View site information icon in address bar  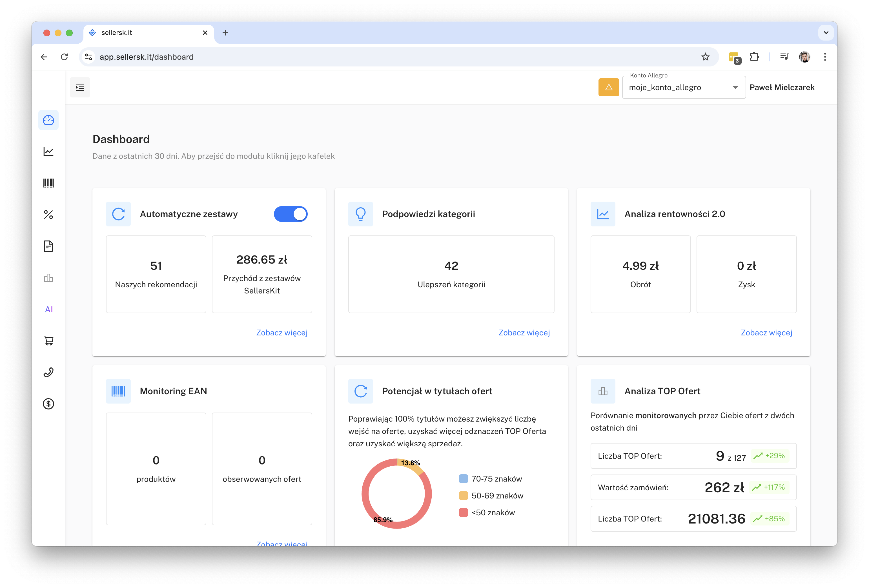pos(89,57)
